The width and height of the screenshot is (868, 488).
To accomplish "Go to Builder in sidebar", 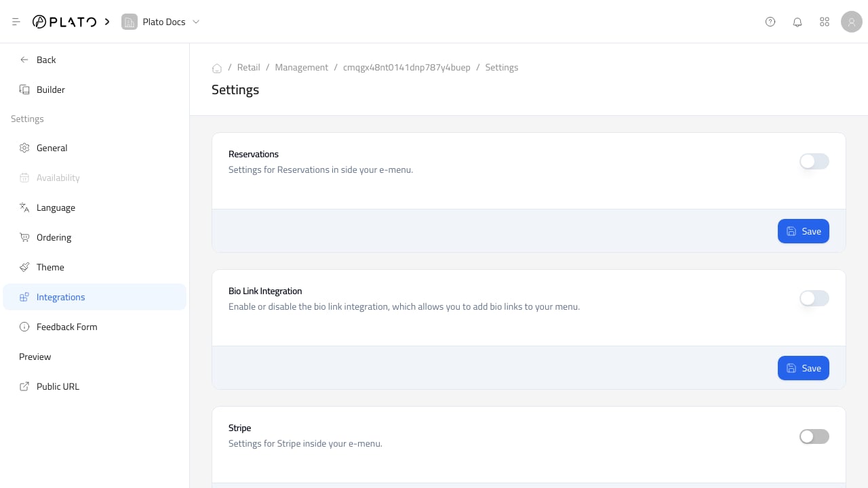I will (x=95, y=89).
